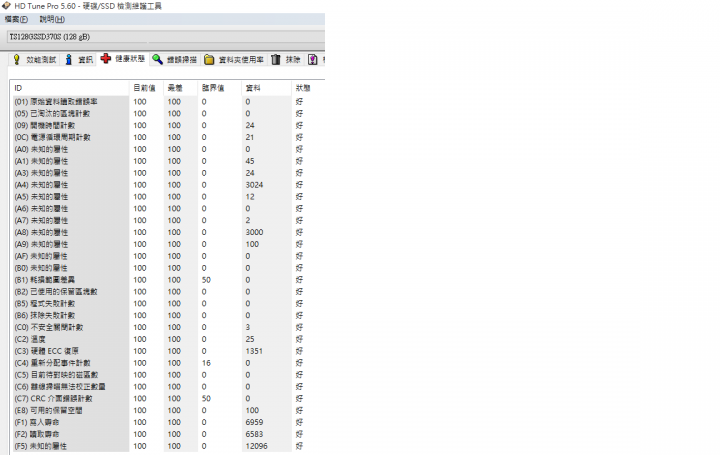Screen dimensions: 720x455
Task: Open the 說明(H) menu
Action: pos(52,19)
